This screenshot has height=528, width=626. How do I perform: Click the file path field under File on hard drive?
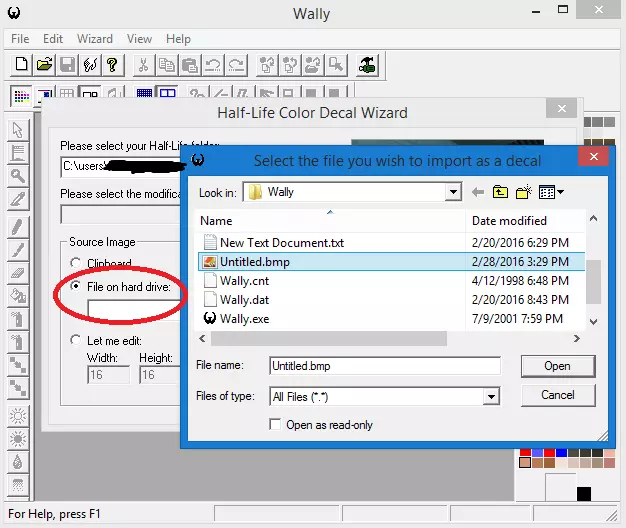click(x=134, y=309)
